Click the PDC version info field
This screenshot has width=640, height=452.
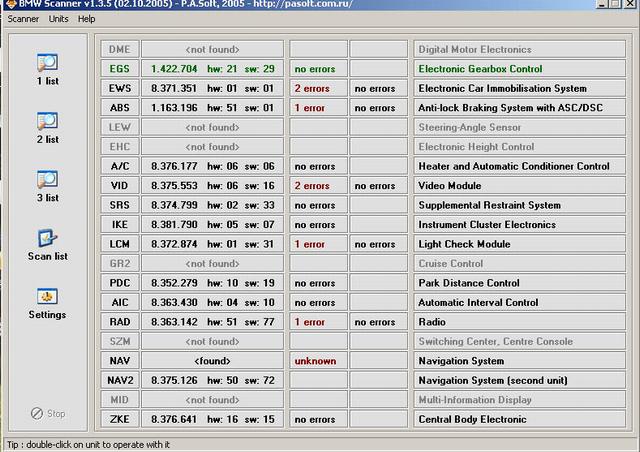212,283
